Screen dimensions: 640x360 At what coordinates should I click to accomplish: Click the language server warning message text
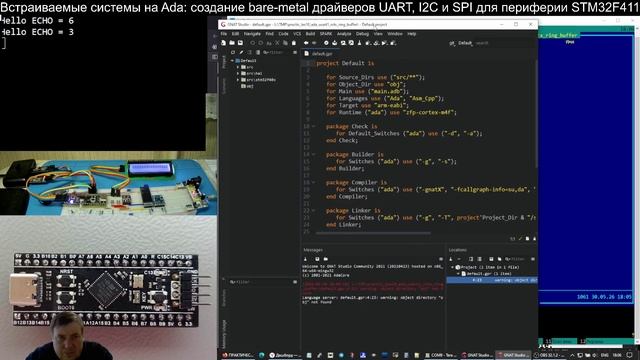(372, 300)
